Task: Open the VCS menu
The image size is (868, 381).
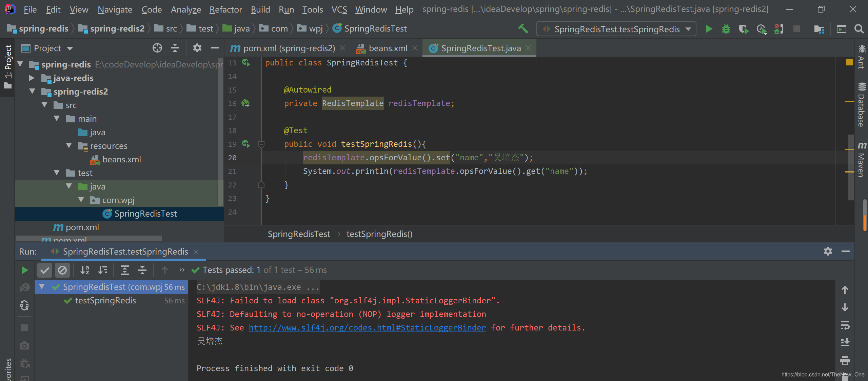Action: coord(339,9)
